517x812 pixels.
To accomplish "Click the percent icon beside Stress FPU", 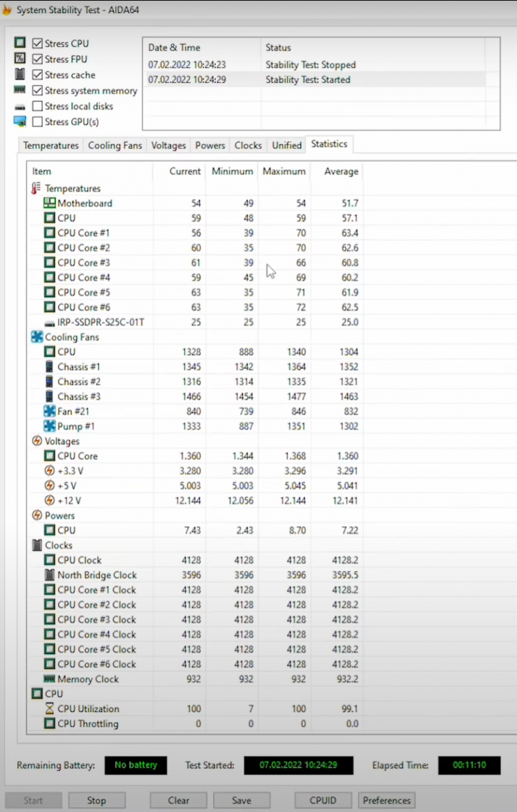I will click(x=20, y=58).
